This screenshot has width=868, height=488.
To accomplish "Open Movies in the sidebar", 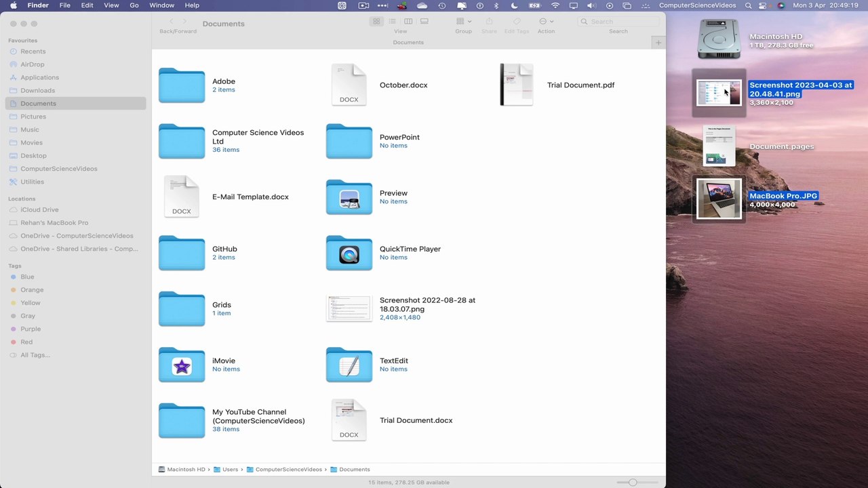I will (x=75, y=142).
